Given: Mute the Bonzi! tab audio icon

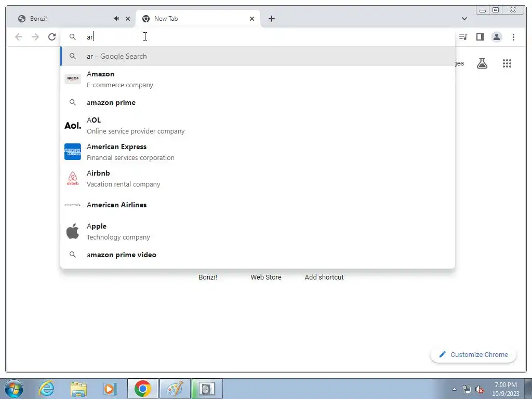Looking at the screenshot, I should coord(117,19).
